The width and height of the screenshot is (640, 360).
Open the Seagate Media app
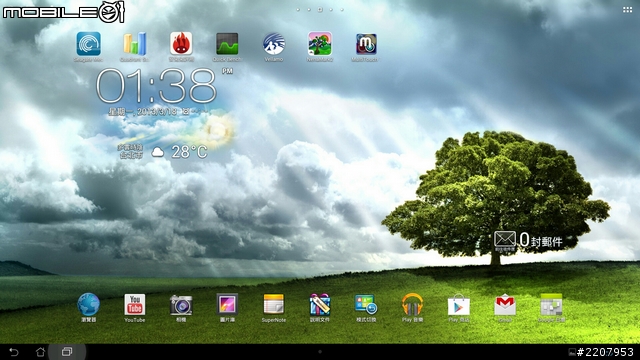[89, 44]
